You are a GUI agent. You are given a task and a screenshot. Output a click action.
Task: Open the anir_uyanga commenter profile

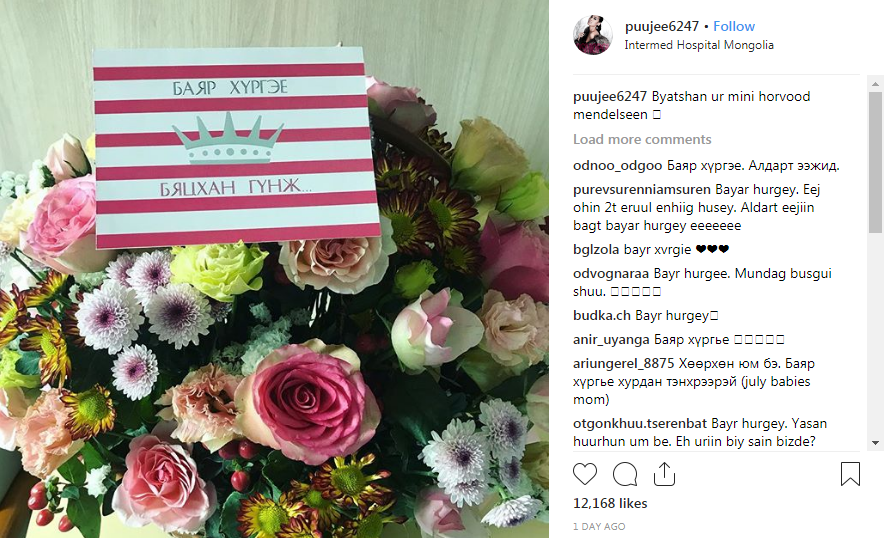pyautogui.click(x=611, y=339)
